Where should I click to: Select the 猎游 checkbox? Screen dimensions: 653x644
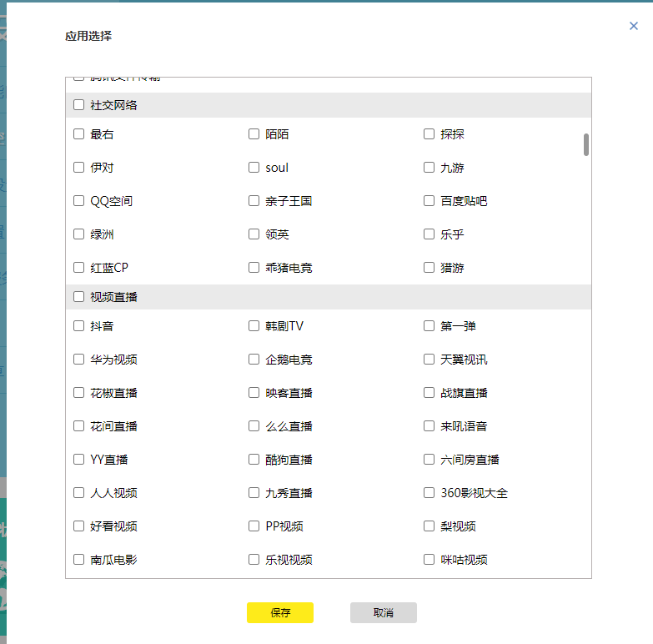(x=429, y=267)
